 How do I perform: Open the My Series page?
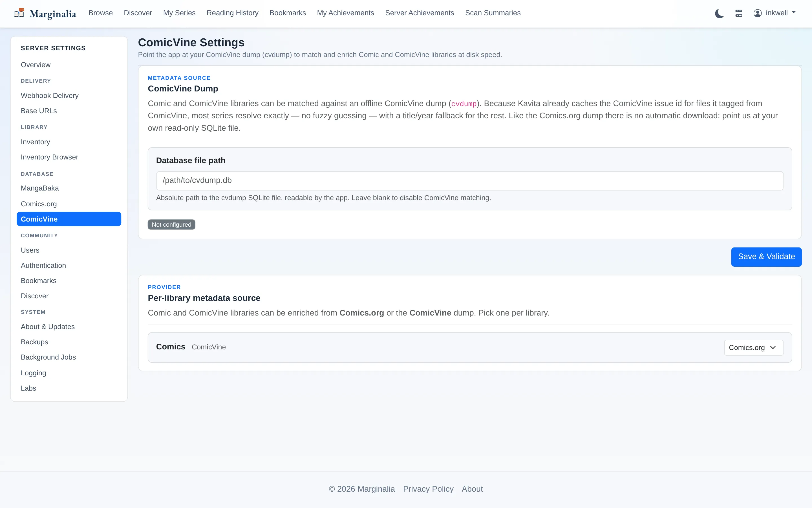pyautogui.click(x=179, y=13)
